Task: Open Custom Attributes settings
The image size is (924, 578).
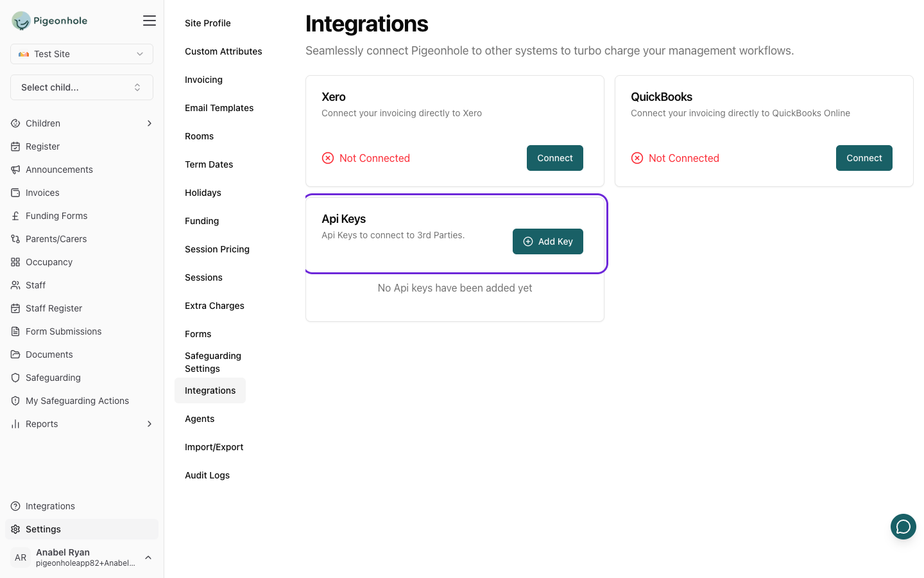Action: [x=223, y=51]
